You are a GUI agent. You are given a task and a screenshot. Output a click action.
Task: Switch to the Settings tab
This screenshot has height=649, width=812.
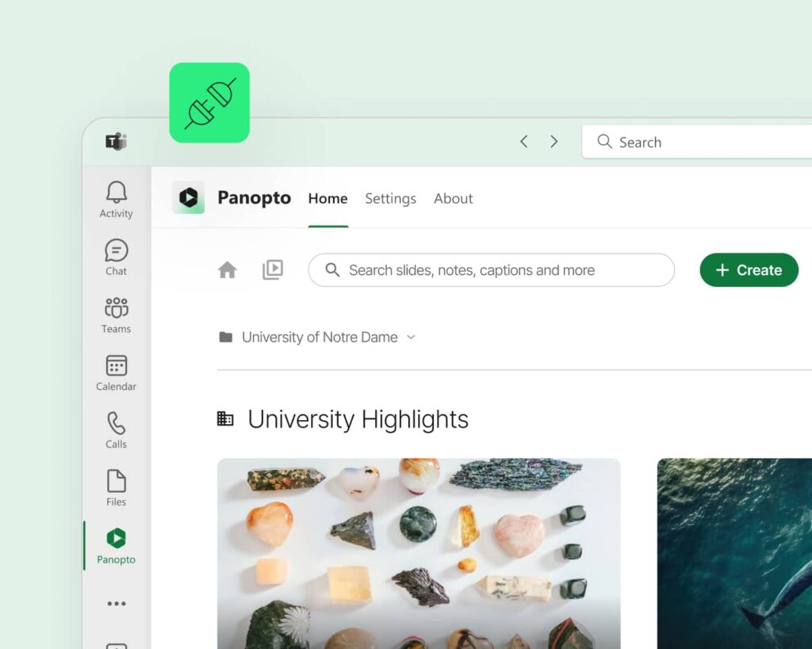(390, 198)
